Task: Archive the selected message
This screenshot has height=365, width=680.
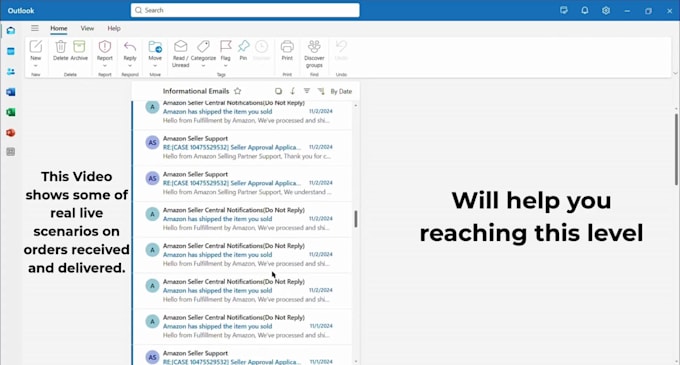Action: pos(79,46)
